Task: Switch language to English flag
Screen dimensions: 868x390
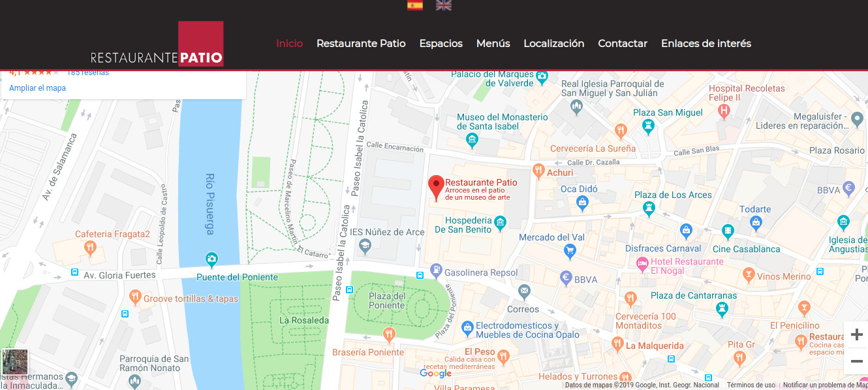Action: pyautogui.click(x=444, y=5)
